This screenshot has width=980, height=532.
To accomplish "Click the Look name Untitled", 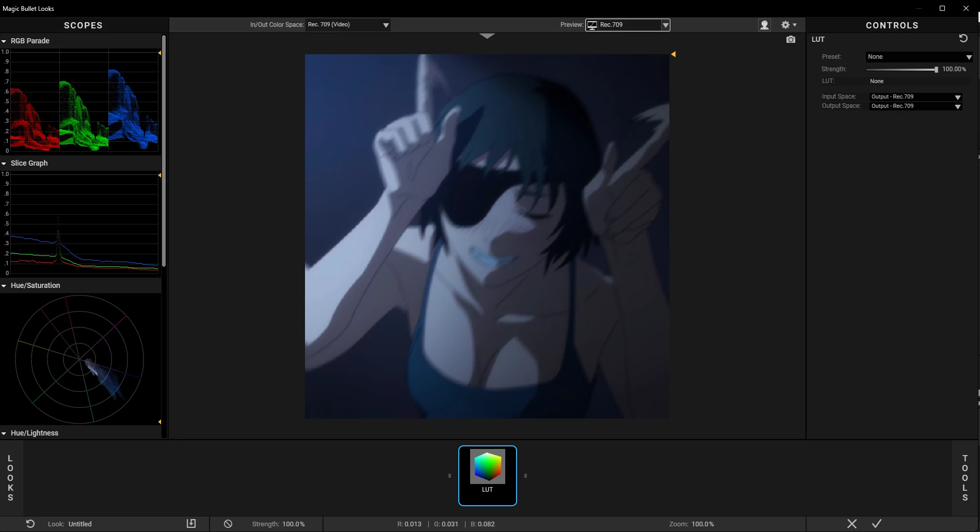I will pyautogui.click(x=80, y=524).
